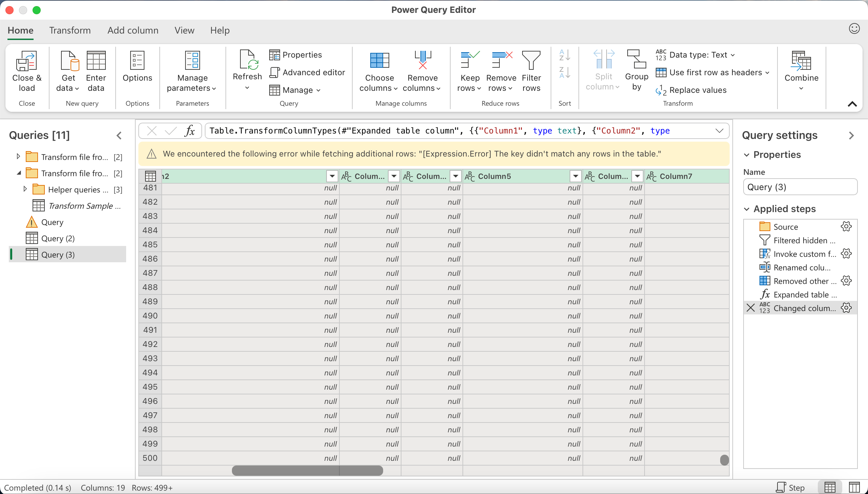
Task: Open query Properties
Action: [x=296, y=55]
